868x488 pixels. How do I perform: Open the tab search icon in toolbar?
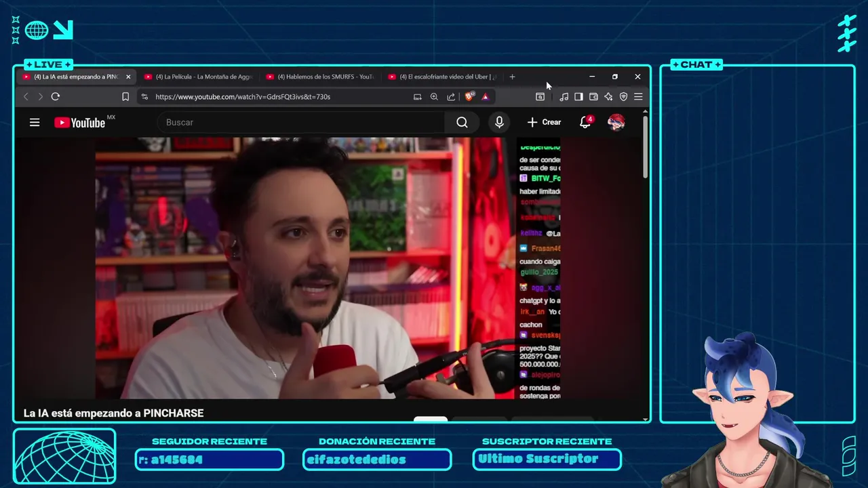(540, 97)
